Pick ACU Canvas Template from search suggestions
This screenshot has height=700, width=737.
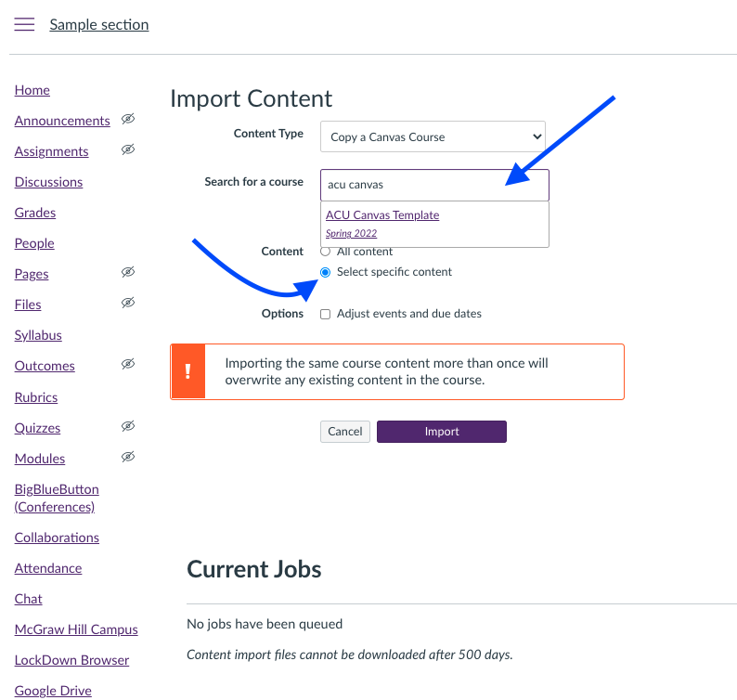(x=382, y=215)
